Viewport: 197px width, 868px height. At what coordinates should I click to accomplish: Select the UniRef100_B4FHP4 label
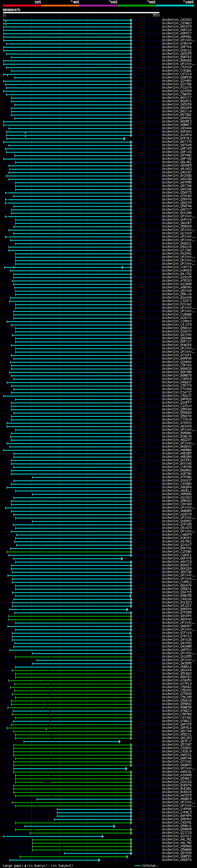coord(177,815)
